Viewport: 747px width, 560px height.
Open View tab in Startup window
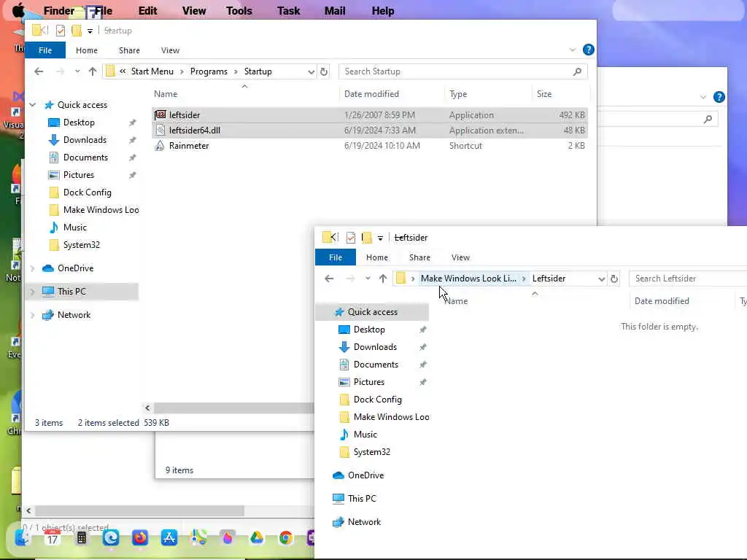tap(170, 50)
